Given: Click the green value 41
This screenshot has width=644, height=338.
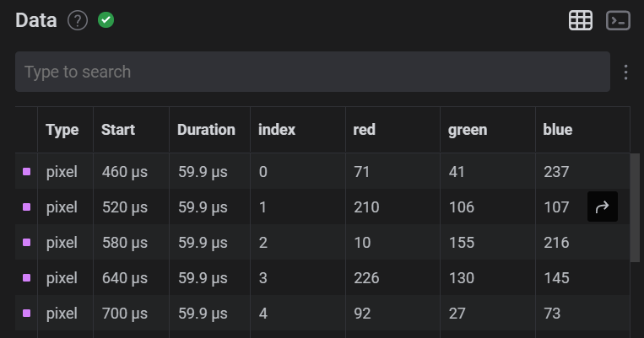Looking at the screenshot, I should click(457, 172).
